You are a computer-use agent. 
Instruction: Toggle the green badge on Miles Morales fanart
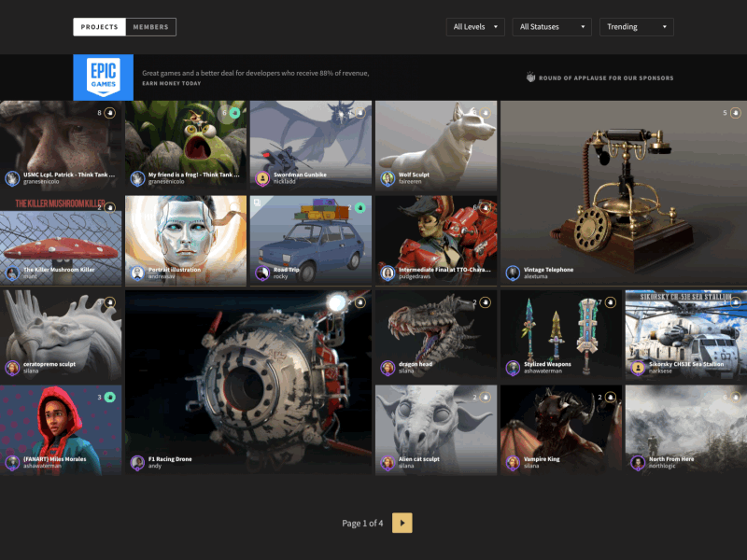[109, 397]
